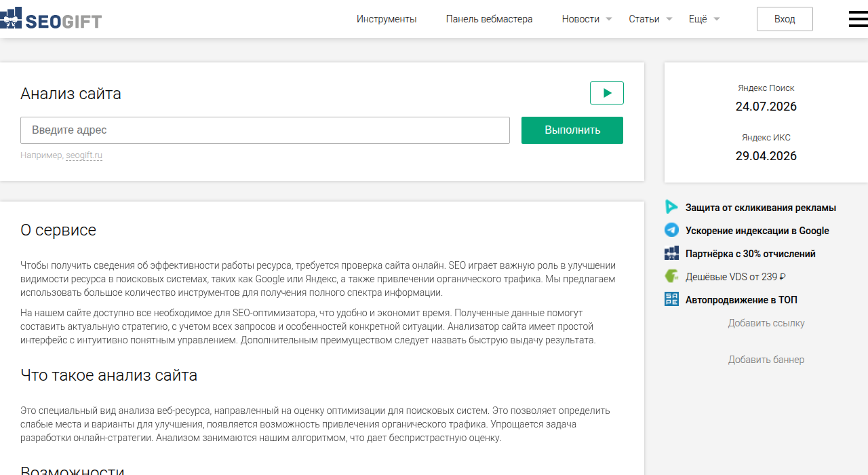Click the Вход login button

pyautogui.click(x=785, y=19)
